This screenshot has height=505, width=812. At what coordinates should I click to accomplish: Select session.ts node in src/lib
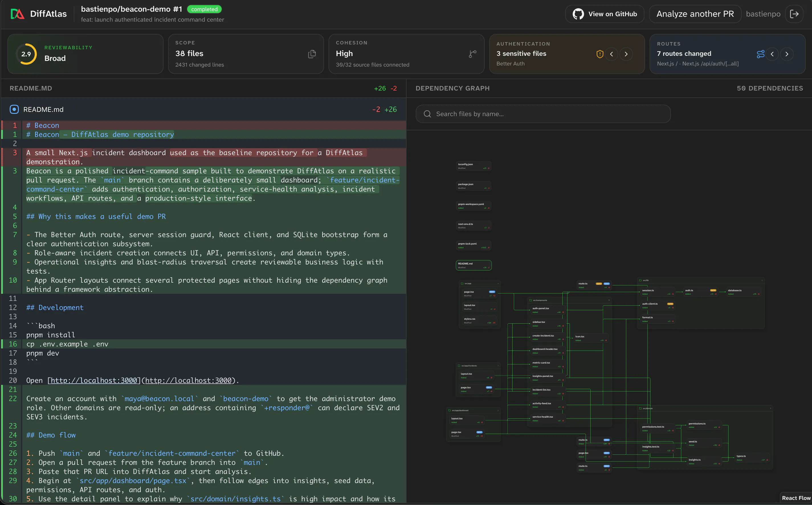[658, 292]
